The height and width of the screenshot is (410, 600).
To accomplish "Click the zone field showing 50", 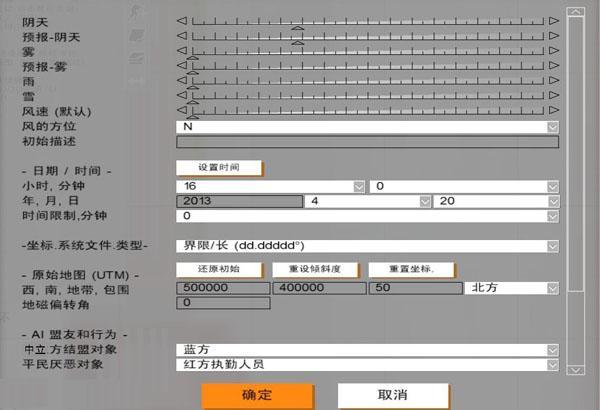I will (416, 288).
